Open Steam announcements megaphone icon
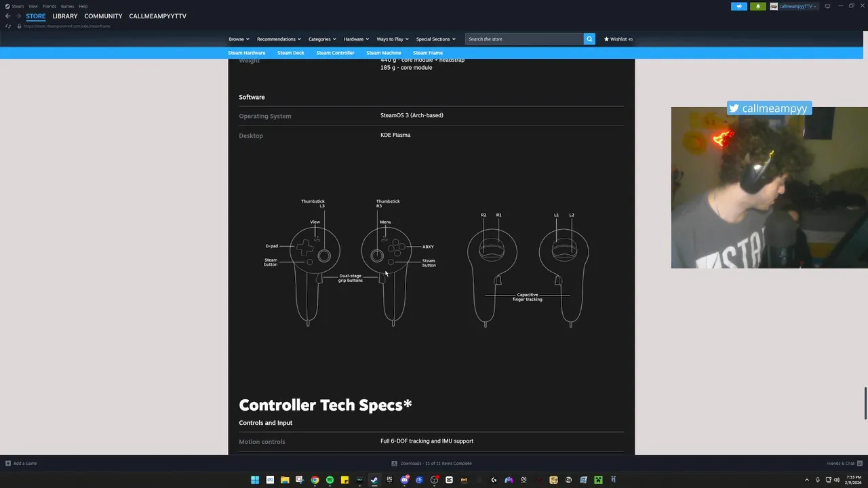868x488 pixels. pos(738,6)
